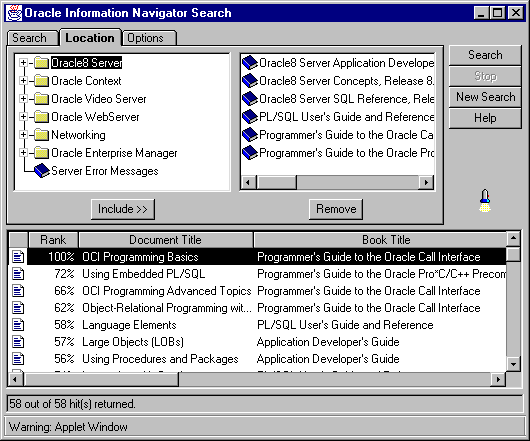This screenshot has height=441, width=530.
Task: Click book icon for Oracle Call Interface guide
Action: (250, 135)
